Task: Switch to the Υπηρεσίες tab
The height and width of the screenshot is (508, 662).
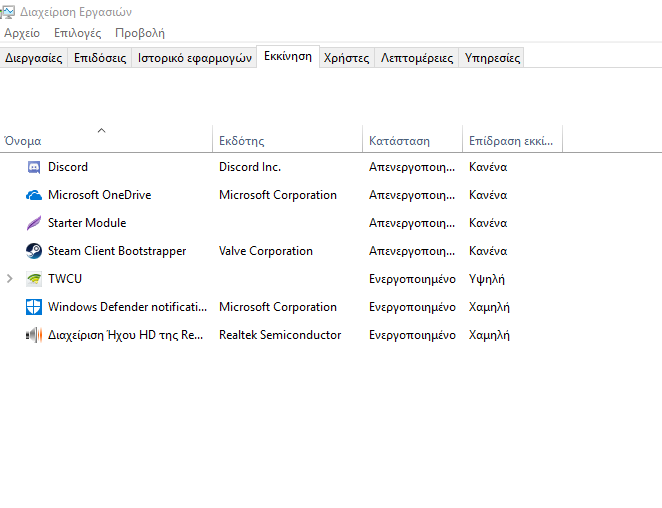Action: (492, 58)
